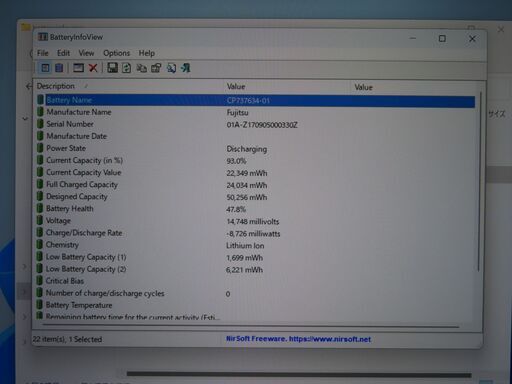Click the Discharging power state value
Image resolution: width=512 pixels, height=384 pixels.
[247, 149]
